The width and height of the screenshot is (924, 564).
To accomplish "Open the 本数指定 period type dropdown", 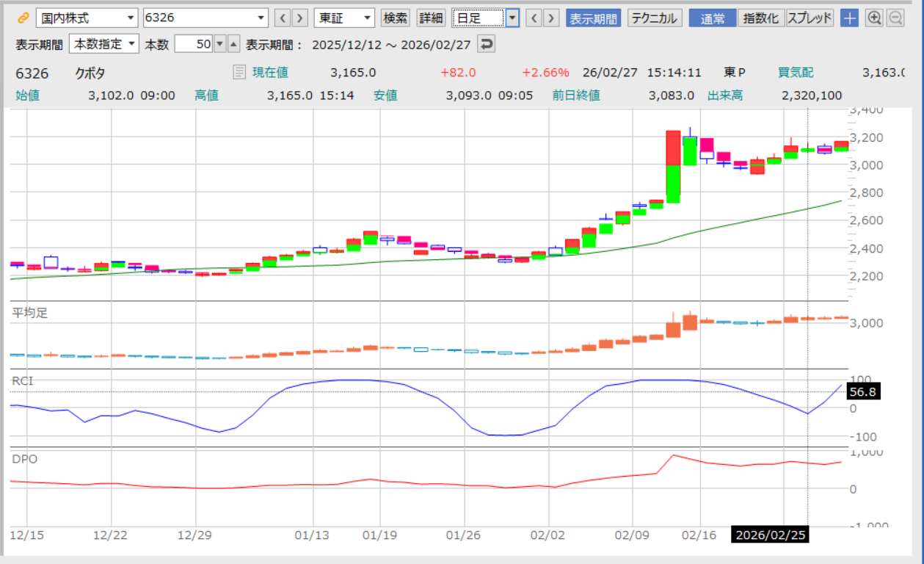I will pyautogui.click(x=103, y=44).
